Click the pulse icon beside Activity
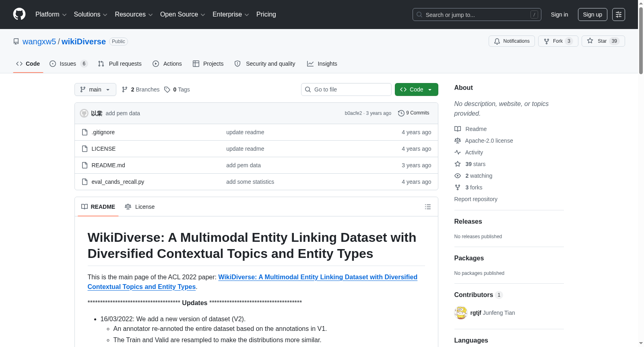This screenshot has width=644, height=347. 458,152
